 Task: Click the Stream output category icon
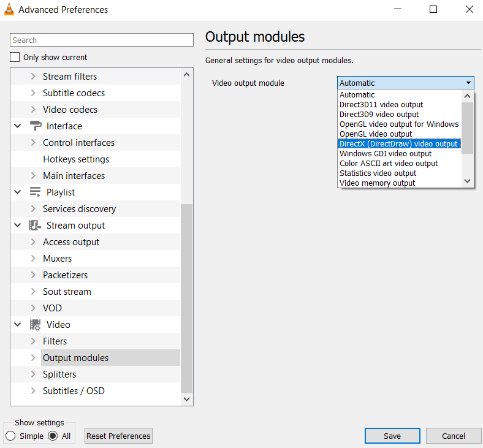[x=36, y=226]
